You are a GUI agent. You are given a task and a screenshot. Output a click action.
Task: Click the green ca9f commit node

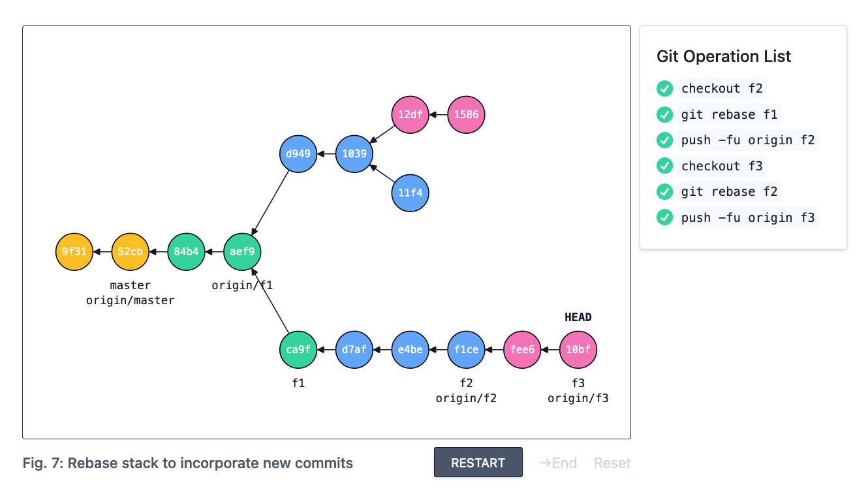coord(298,349)
